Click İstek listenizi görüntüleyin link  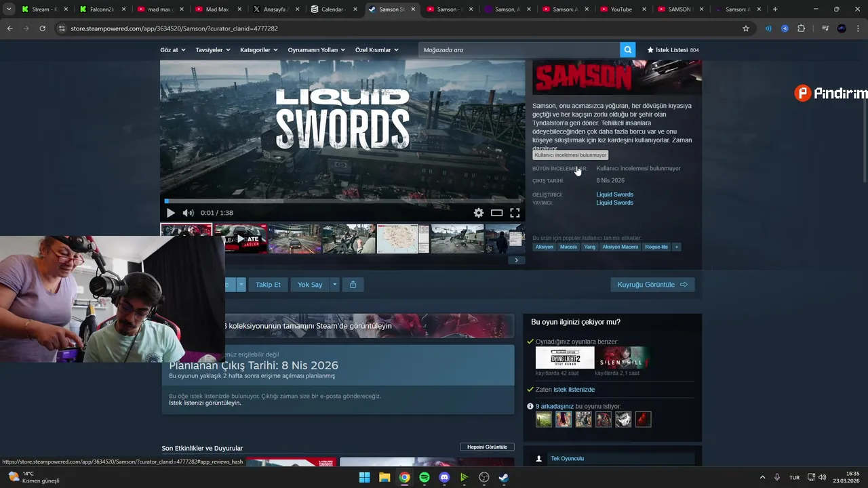pos(205,403)
